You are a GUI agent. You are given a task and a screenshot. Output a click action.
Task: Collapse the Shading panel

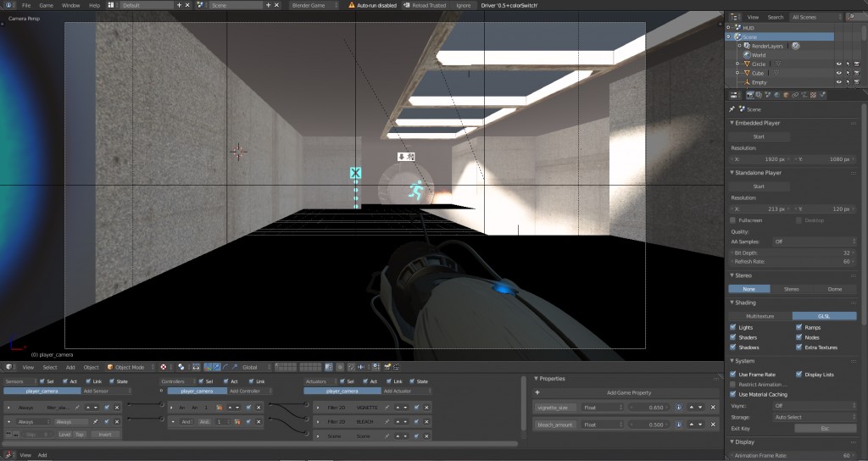coord(732,303)
